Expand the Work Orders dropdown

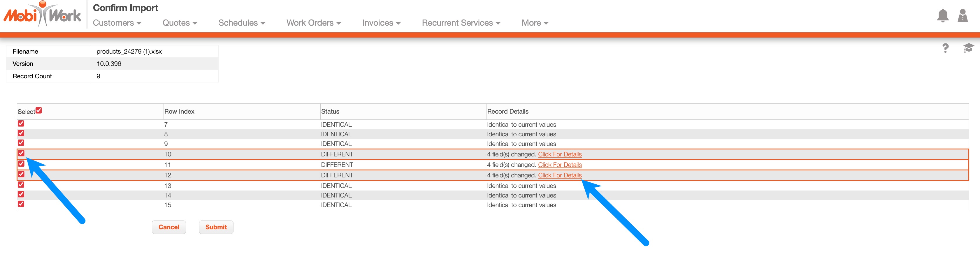(x=313, y=23)
